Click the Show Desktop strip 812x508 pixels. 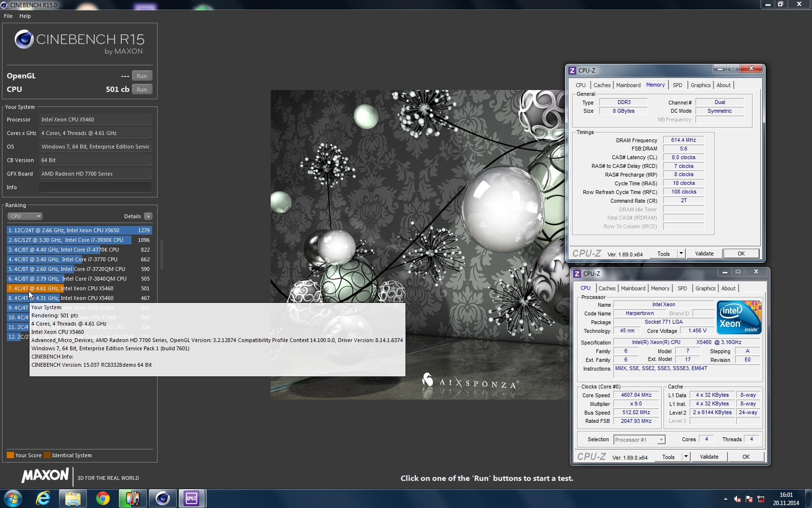(808, 498)
